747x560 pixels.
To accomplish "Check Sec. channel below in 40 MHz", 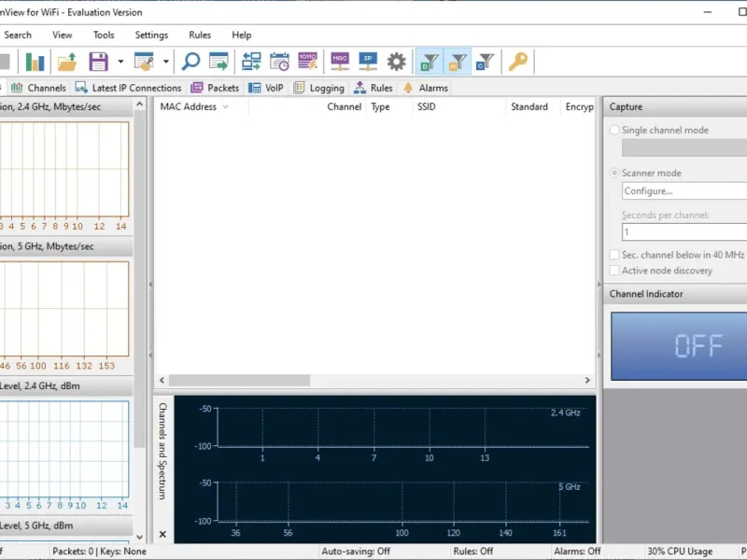I will click(614, 255).
